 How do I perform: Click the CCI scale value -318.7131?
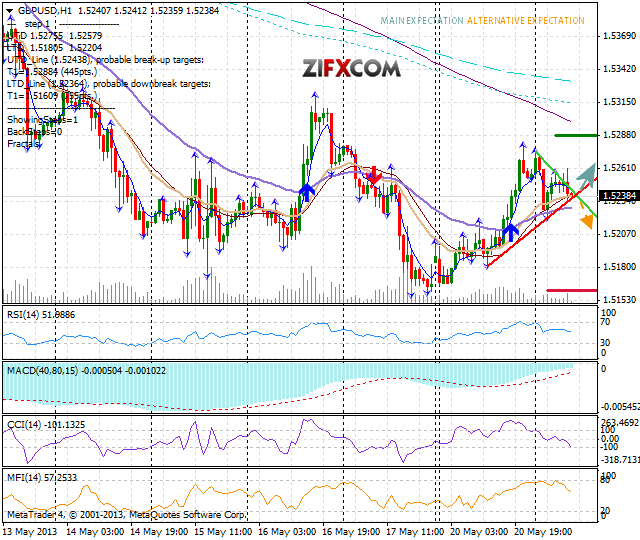620,460
